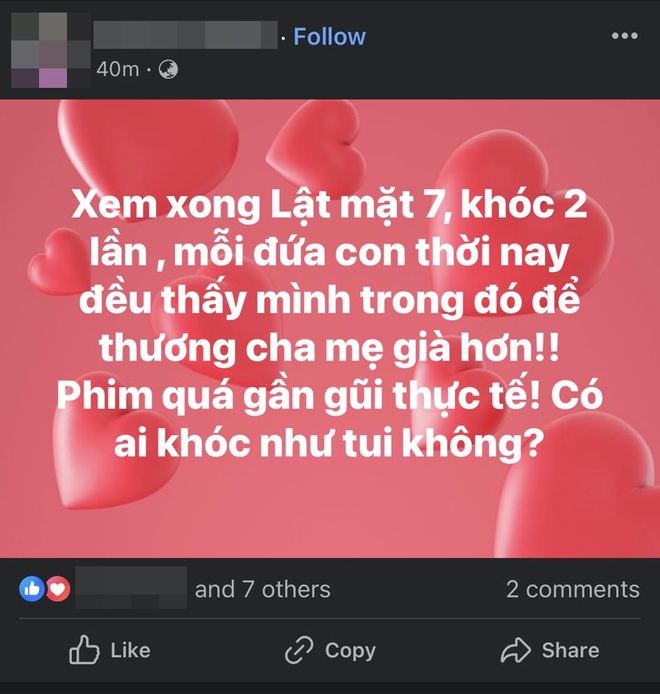Click the red heart reaction badge

coord(58,589)
